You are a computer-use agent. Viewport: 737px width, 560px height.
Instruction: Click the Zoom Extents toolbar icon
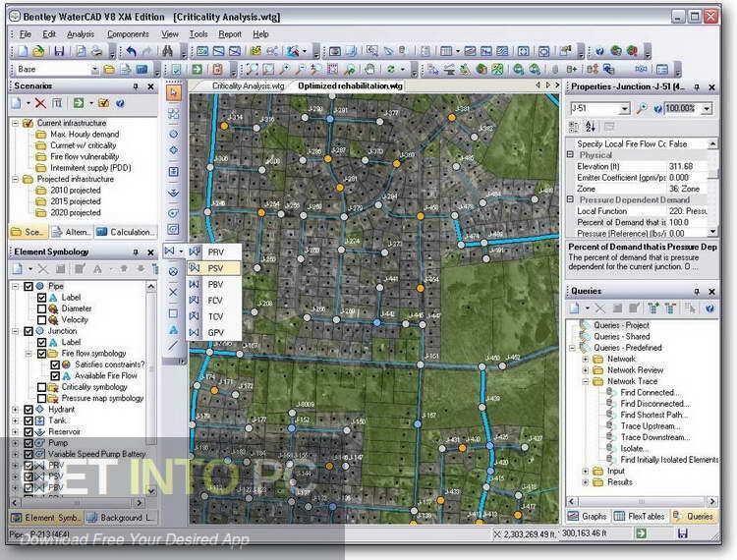coord(252,70)
